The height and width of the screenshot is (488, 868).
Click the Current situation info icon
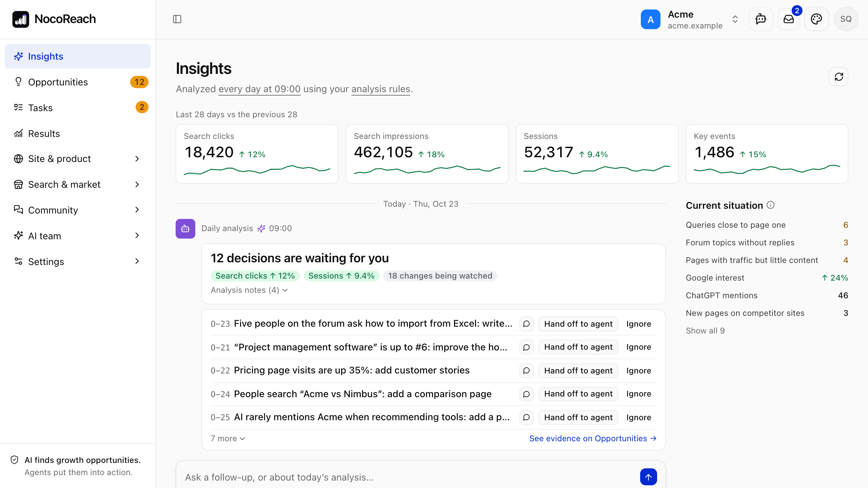pos(771,205)
